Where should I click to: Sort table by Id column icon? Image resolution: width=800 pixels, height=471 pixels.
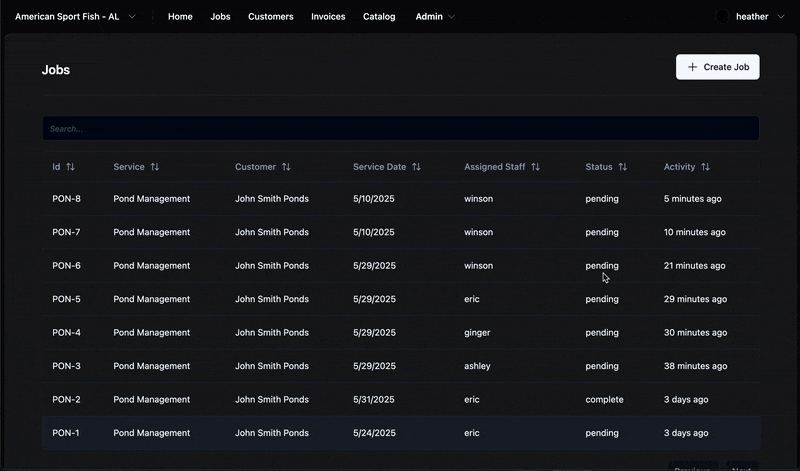point(70,167)
